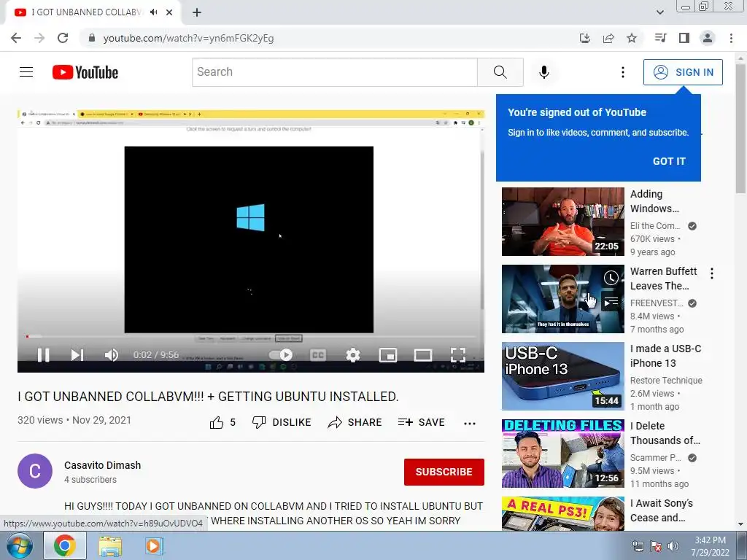This screenshot has height=560, width=747.
Task: Open the taskbar clock showing 3:42 PM
Action: tap(710, 546)
